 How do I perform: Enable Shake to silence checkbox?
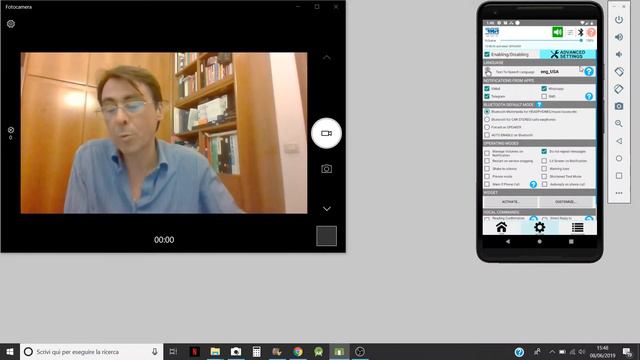pyautogui.click(x=487, y=169)
